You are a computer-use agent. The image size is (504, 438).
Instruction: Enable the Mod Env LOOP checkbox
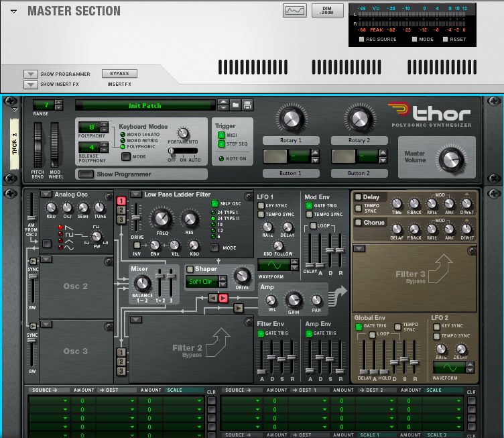point(313,226)
